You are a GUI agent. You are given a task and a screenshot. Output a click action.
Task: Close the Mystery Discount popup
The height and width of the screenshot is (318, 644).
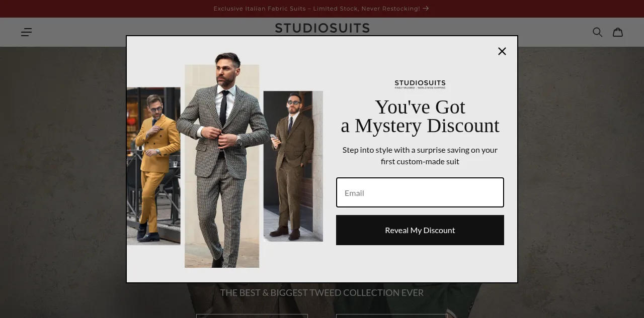[x=502, y=51]
